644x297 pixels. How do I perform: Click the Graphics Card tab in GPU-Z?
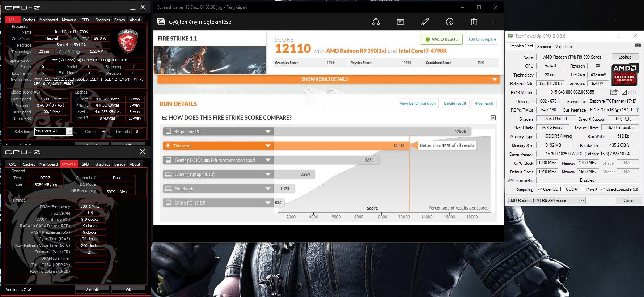[x=520, y=46]
